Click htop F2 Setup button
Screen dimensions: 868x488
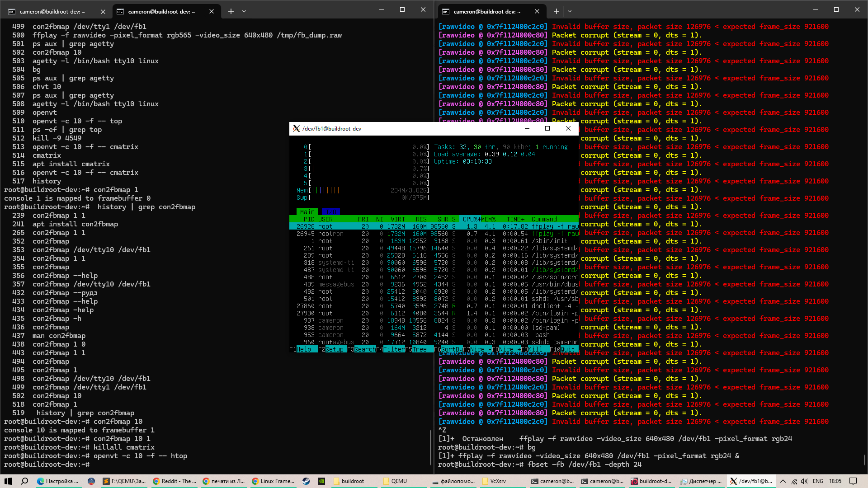335,349
